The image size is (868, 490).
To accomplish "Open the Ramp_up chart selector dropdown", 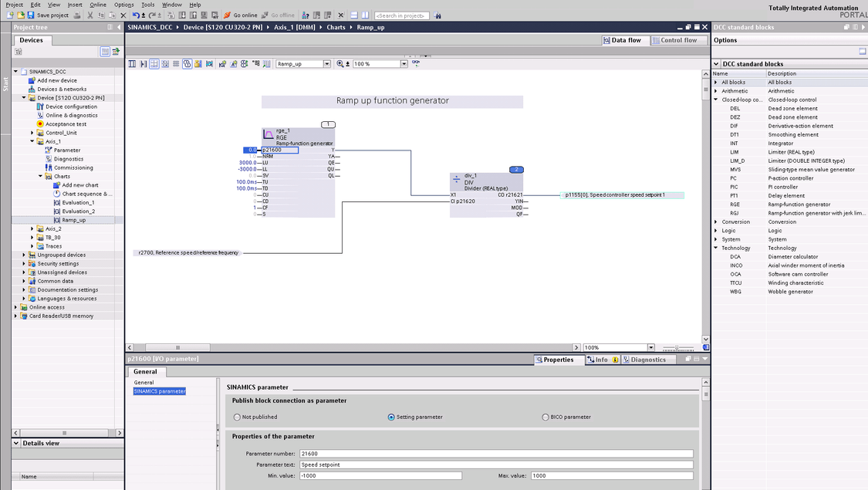I will [x=326, y=64].
